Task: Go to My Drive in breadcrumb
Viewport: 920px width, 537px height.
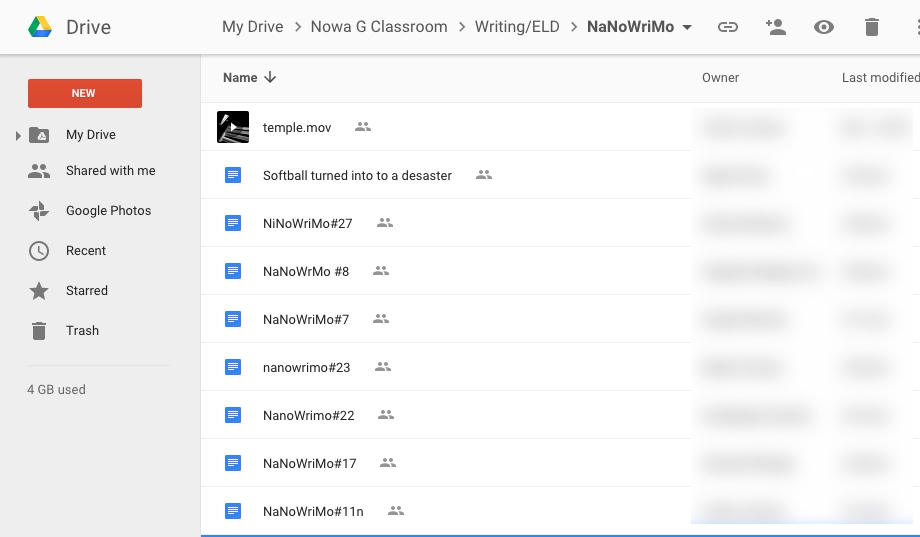Action: tap(252, 27)
